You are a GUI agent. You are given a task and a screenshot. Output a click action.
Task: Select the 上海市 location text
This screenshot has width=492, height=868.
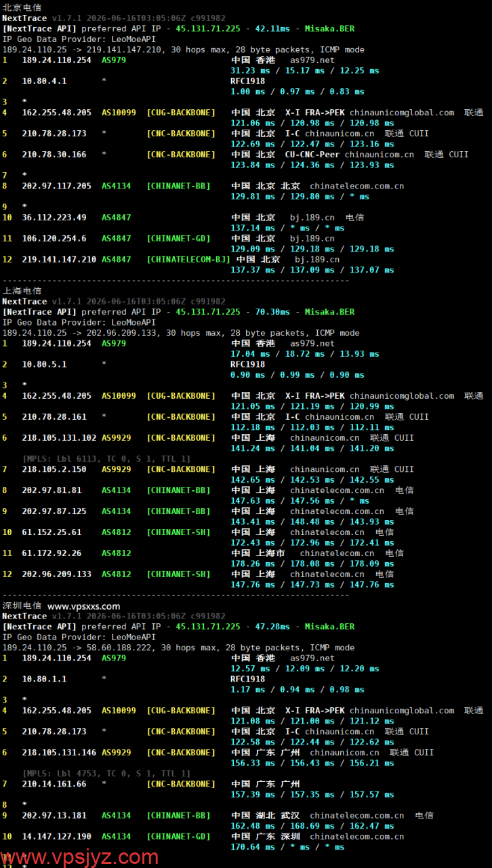click(270, 553)
